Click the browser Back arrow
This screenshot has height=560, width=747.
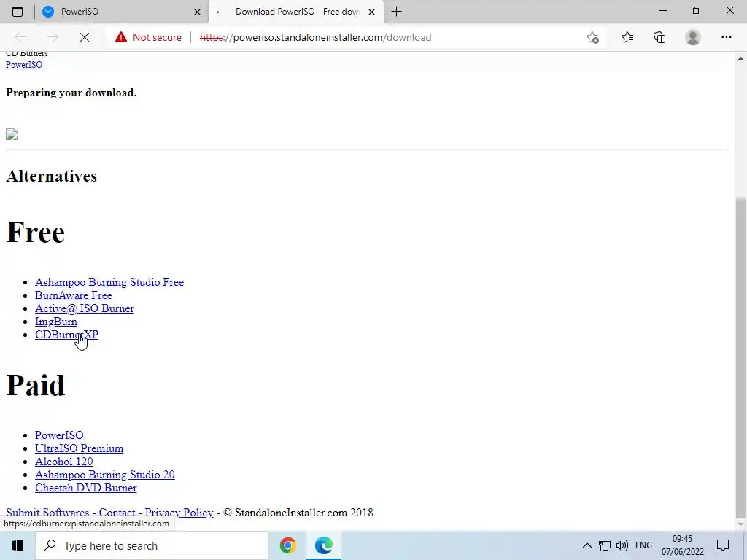click(20, 37)
